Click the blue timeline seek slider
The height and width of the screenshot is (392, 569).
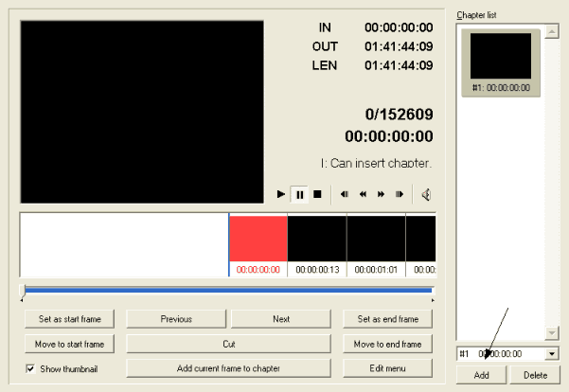coord(227,291)
